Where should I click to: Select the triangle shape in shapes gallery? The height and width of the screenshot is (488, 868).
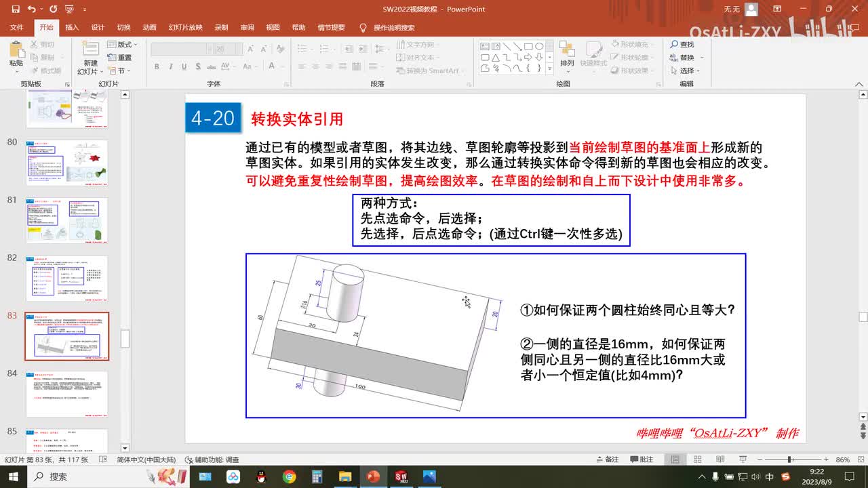pos(496,58)
